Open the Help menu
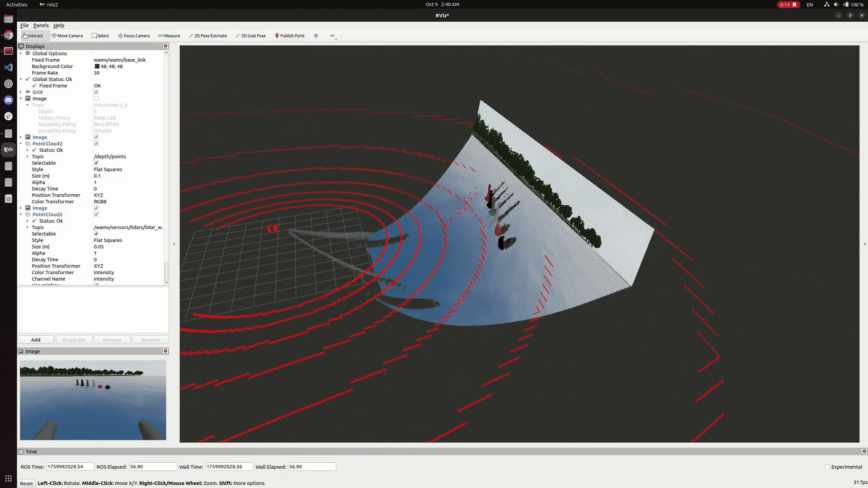Screen dimensions: 868x488 [59, 25]
